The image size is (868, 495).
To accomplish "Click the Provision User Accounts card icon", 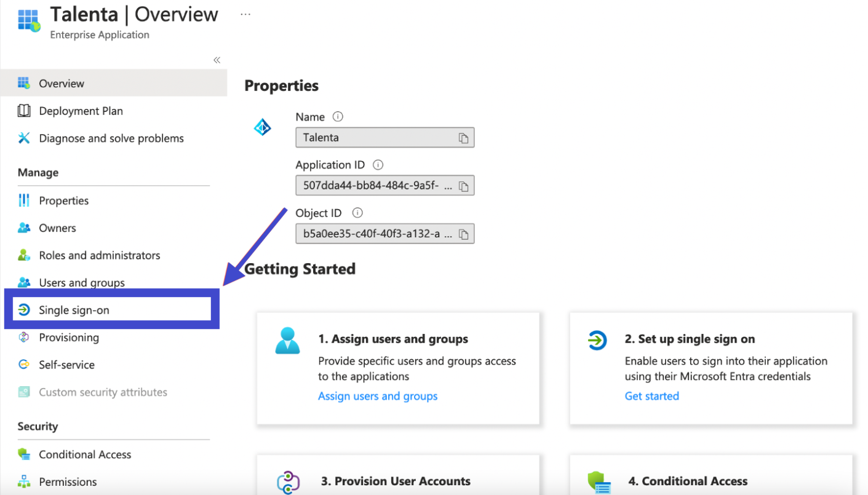I will 287,482.
